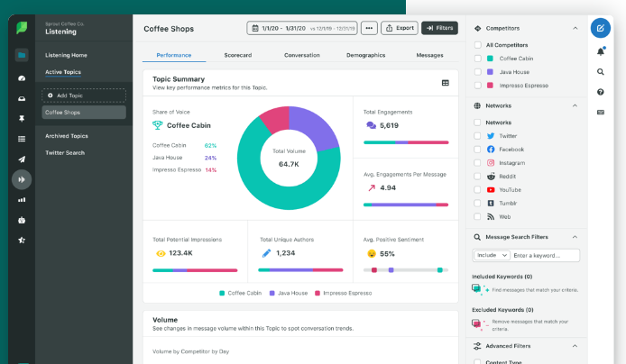Open the Include keyword dropdown
Image resolution: width=626 pixels, height=364 pixels.
[492, 255]
